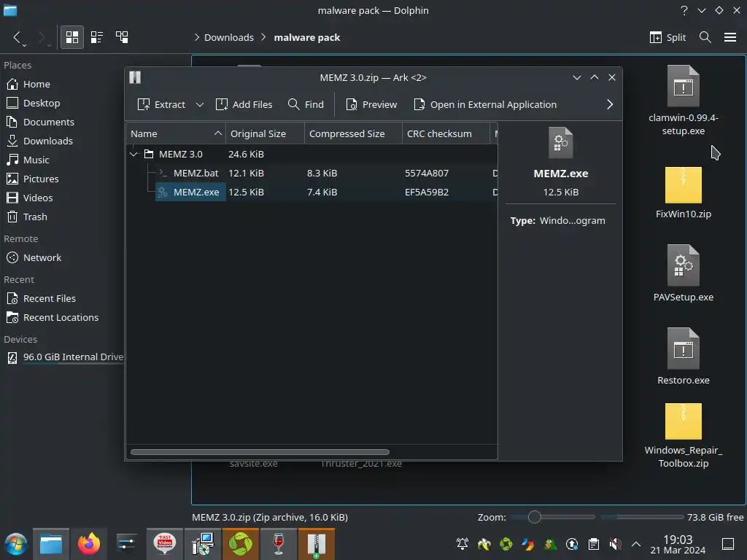The width and height of the screenshot is (747, 560).
Task: Sort by the Name column header
Action: pyautogui.click(x=176, y=134)
